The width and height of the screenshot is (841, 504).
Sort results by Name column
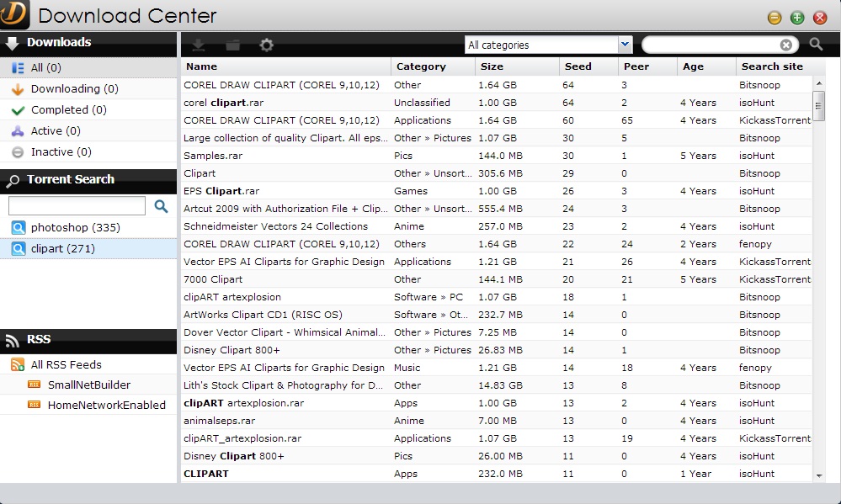coord(286,66)
